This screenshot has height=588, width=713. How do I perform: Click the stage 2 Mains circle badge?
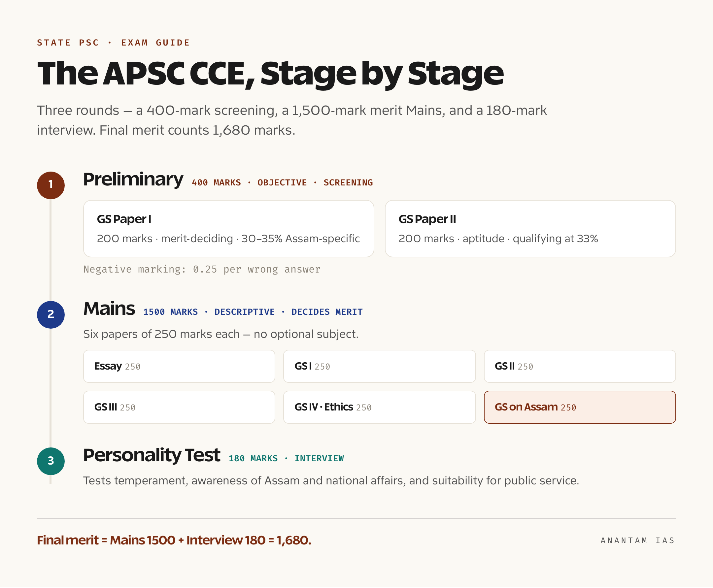pos(51,315)
